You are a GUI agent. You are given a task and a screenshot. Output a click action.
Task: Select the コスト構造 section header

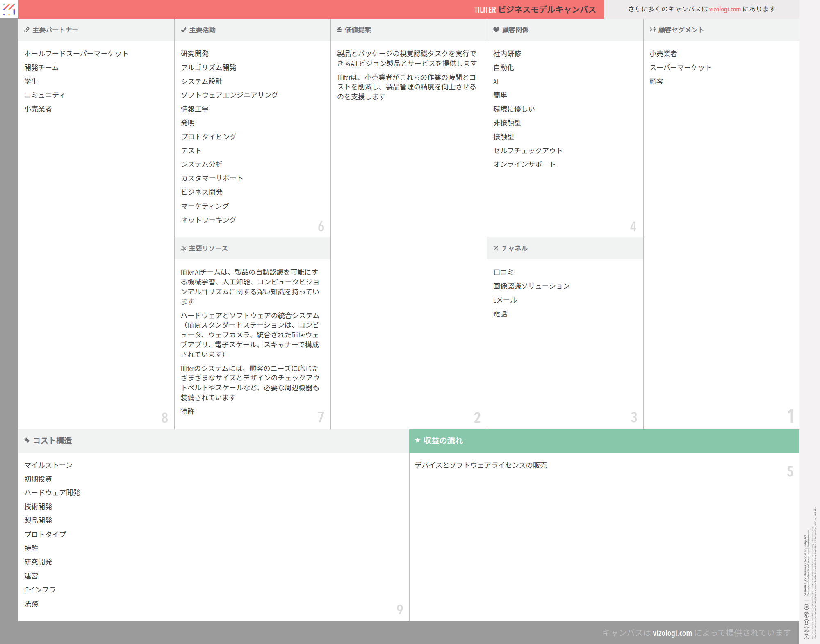(x=52, y=441)
